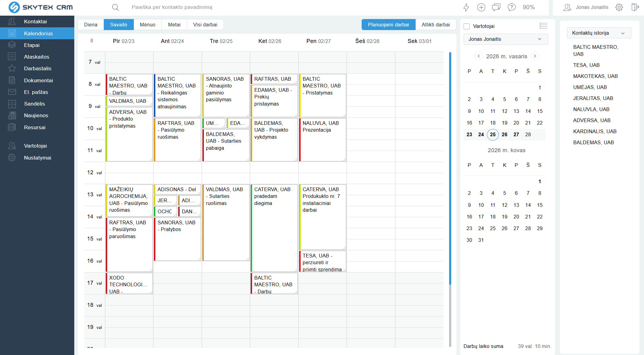Open the help question mark icon
The width and height of the screenshot is (644, 355).
coord(511,7)
